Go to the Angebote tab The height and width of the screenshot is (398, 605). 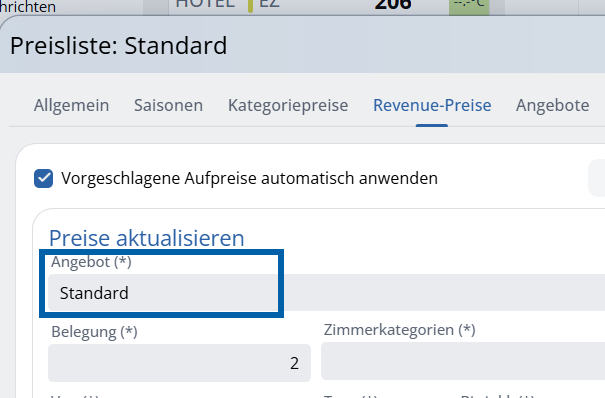click(553, 106)
